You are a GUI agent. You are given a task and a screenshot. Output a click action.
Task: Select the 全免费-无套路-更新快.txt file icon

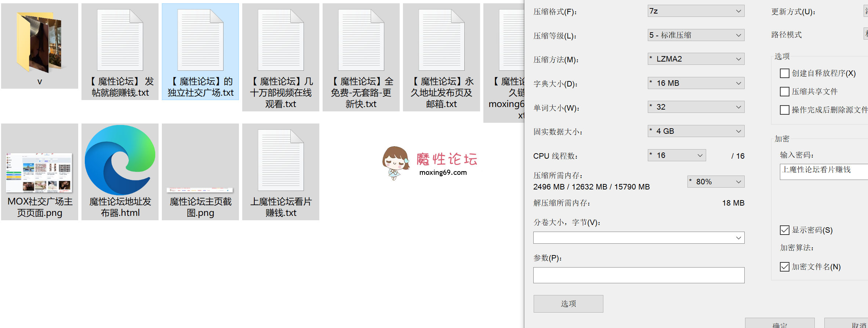(x=361, y=40)
